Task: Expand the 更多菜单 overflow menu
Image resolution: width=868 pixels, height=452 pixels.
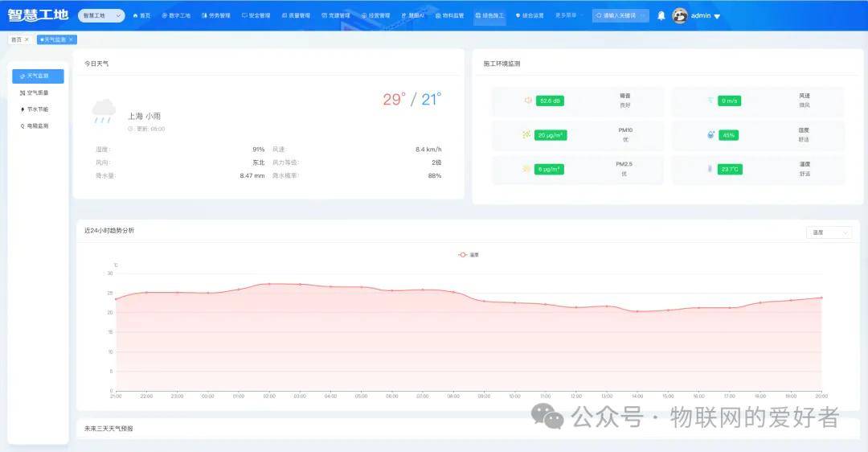Action: pos(568,15)
